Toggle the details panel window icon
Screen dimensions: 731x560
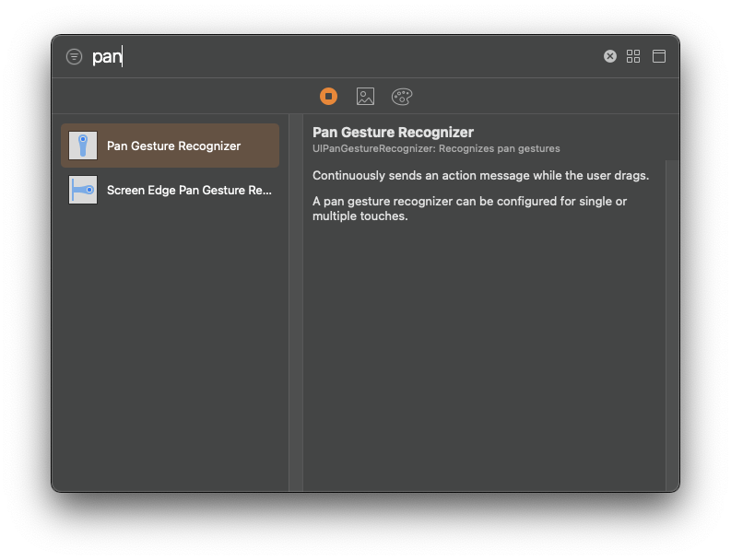tap(659, 56)
